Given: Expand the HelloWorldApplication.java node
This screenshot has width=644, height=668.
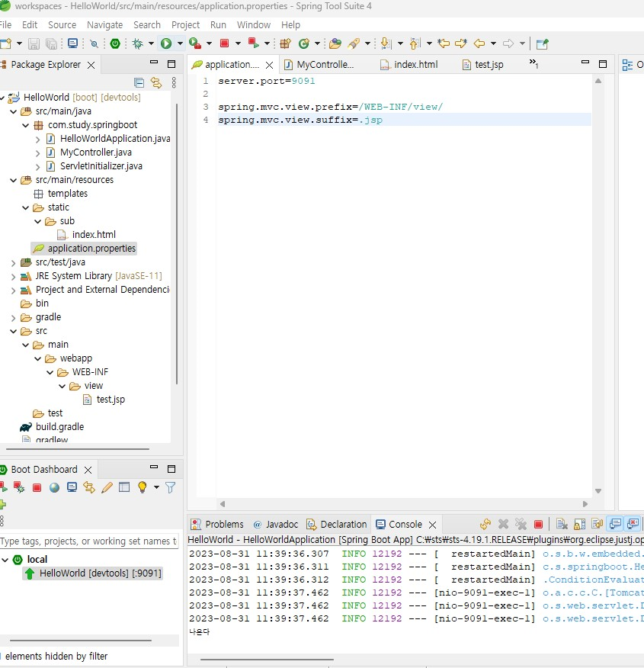Looking at the screenshot, I should [37, 140].
